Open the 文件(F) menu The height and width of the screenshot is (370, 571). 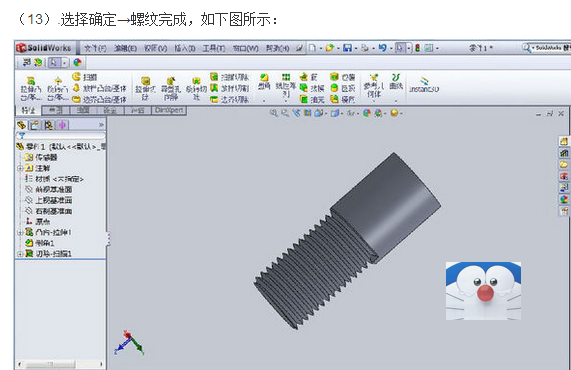[95, 48]
